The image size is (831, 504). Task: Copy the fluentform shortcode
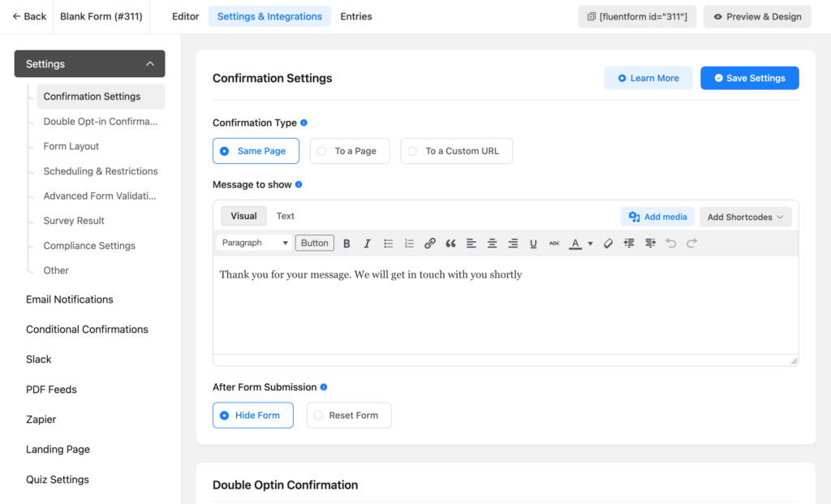(x=637, y=15)
